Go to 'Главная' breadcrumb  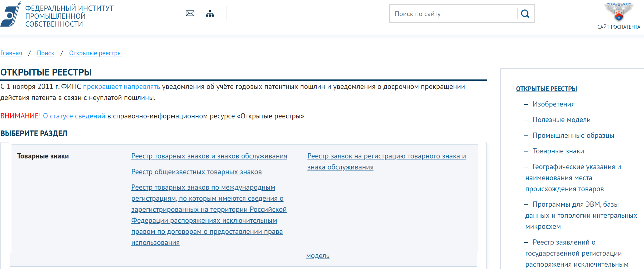click(x=11, y=53)
